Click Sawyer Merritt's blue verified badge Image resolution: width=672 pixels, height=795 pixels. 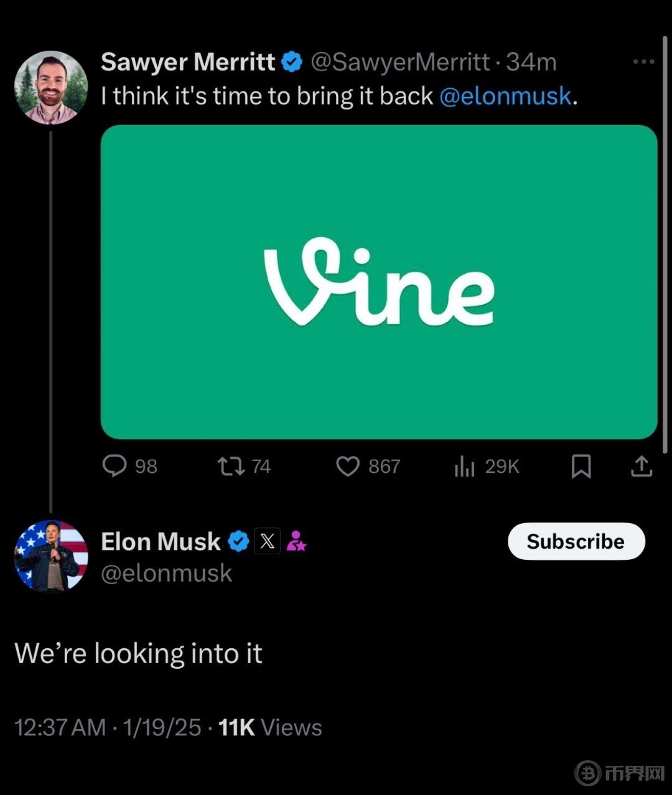pyautogui.click(x=292, y=62)
